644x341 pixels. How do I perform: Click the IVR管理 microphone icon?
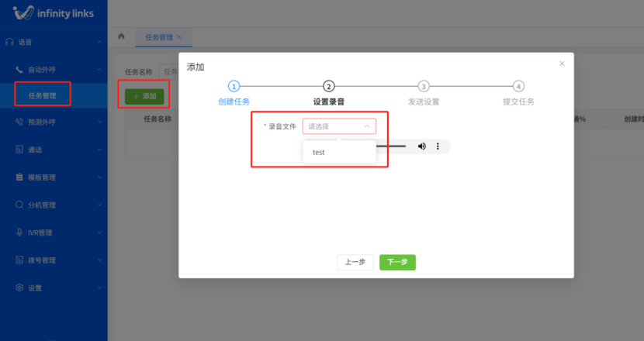click(20, 232)
